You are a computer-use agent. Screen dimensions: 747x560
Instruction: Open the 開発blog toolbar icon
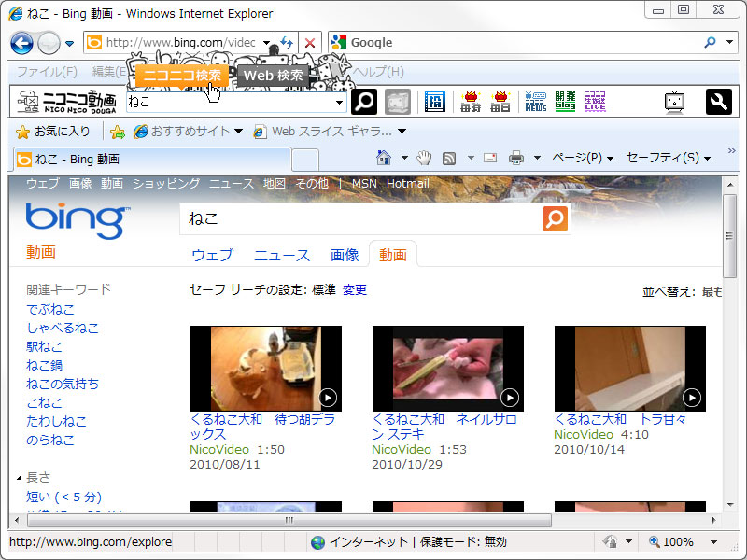point(564,101)
